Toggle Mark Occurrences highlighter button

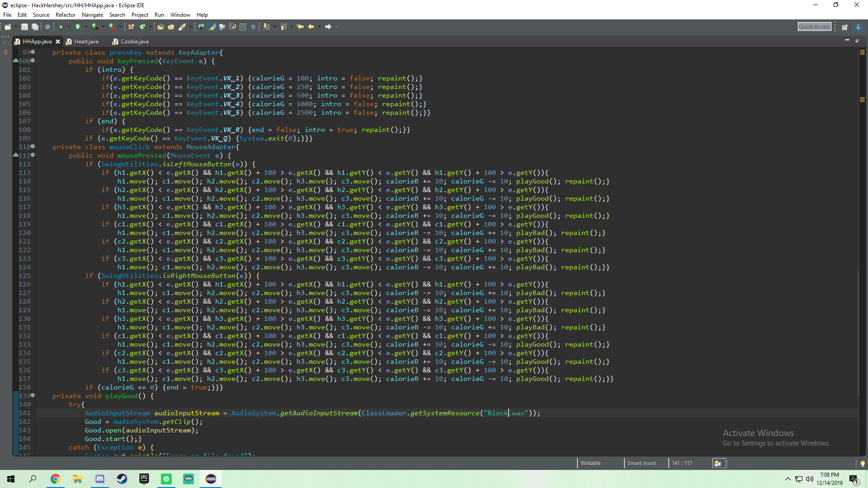(x=212, y=27)
